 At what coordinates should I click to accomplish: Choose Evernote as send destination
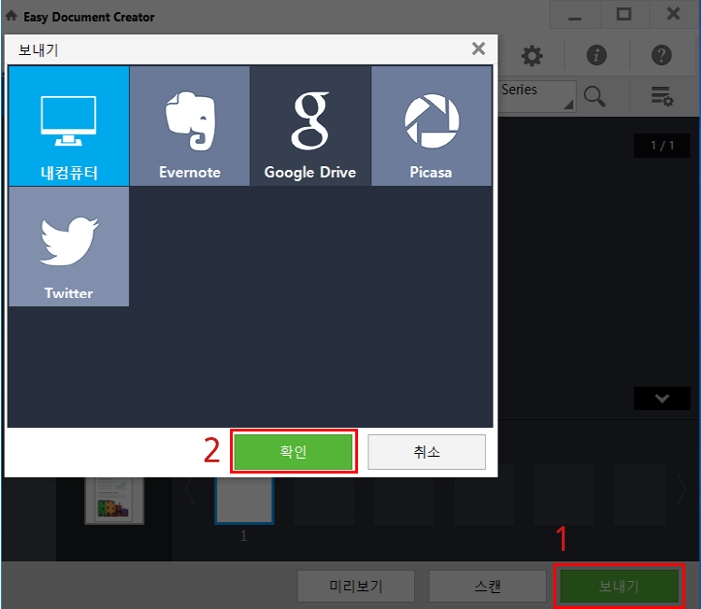(x=190, y=126)
